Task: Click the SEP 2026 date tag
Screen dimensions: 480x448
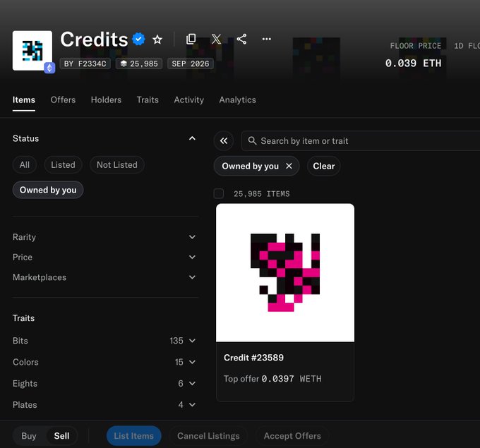Action: click(191, 63)
